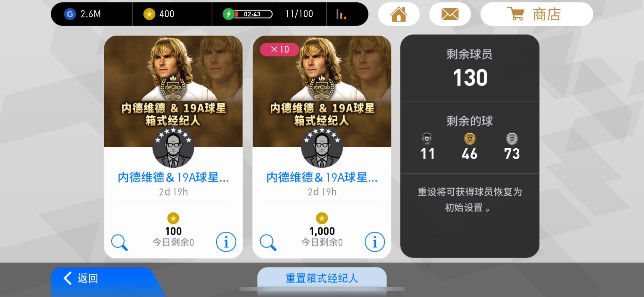
Task: Open the home screen via house icon
Action: (399, 14)
